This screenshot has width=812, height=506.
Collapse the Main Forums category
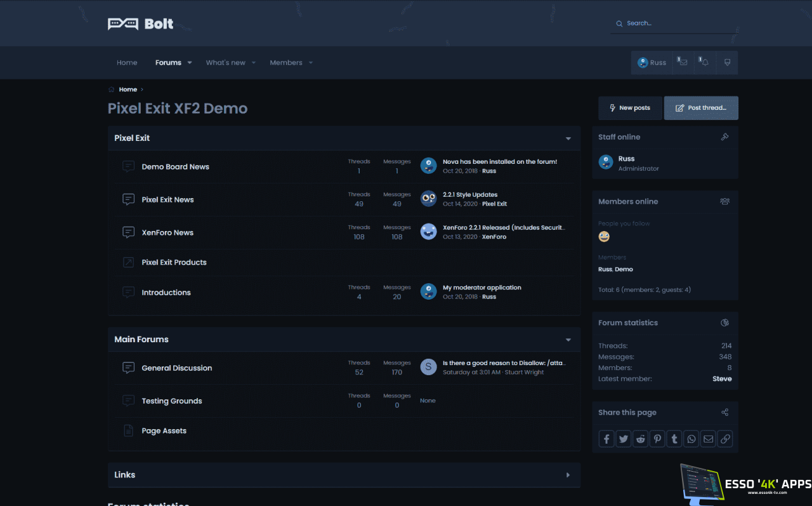(x=568, y=340)
